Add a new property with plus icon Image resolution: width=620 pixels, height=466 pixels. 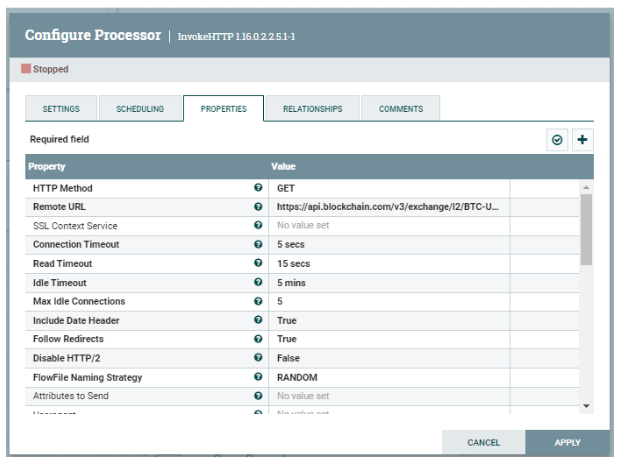point(582,140)
